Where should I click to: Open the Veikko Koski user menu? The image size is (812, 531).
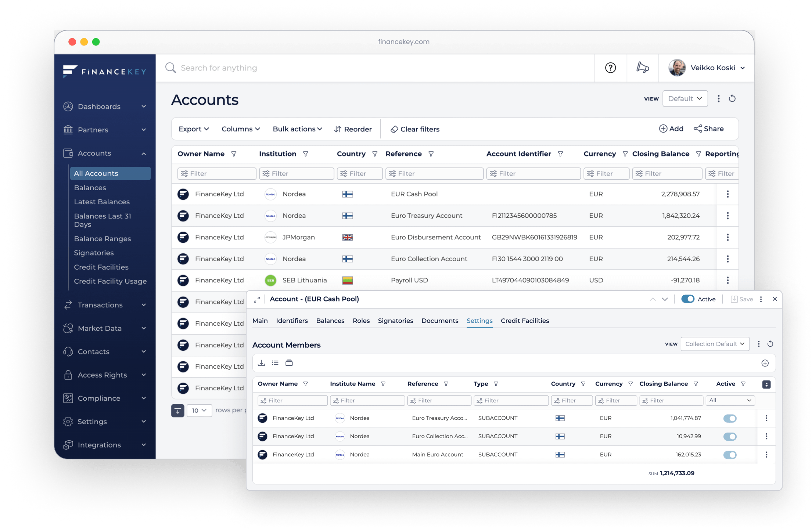[x=707, y=68]
